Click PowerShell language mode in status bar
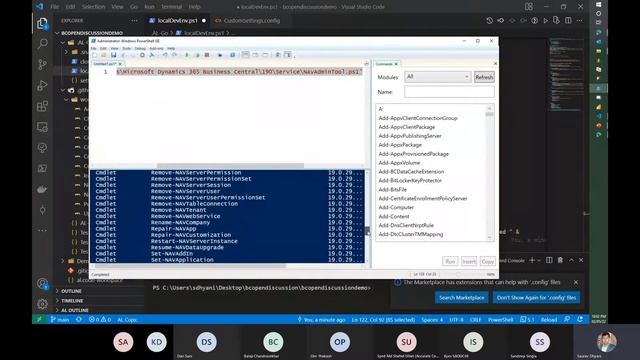Image resolution: width=640 pixels, height=360 pixels. pos(500,320)
